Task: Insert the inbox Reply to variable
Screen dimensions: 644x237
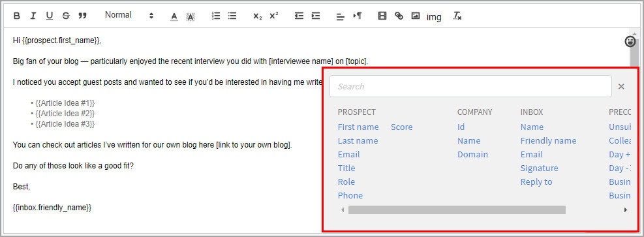Action: [536, 182]
